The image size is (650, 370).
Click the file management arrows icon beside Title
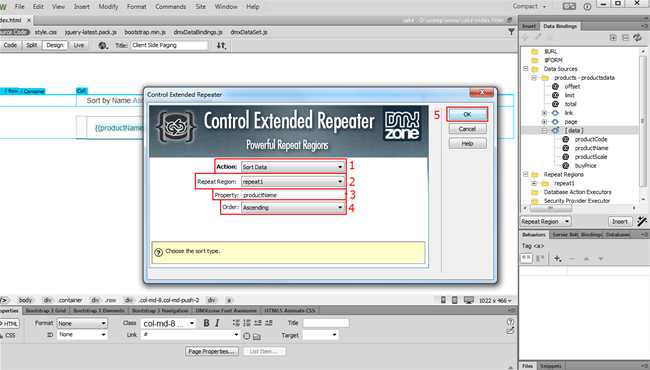click(x=221, y=46)
